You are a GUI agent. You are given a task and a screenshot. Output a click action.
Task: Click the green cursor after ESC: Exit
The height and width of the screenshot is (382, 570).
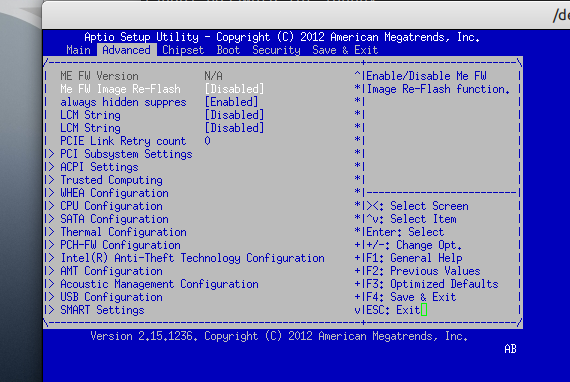coord(424,310)
